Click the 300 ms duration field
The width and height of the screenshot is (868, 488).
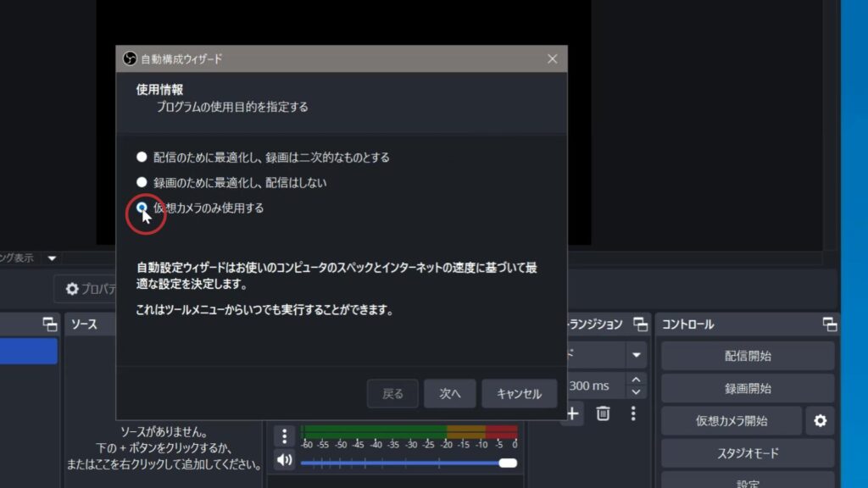click(593, 385)
